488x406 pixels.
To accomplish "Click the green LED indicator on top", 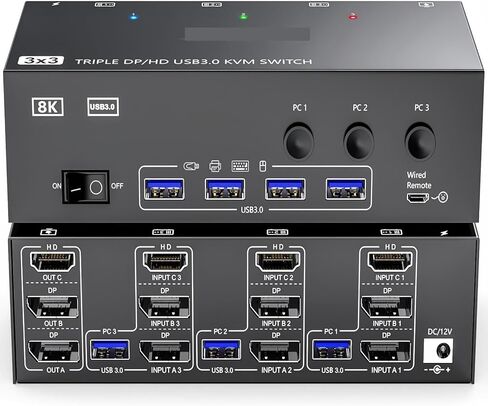I will coord(244,16).
